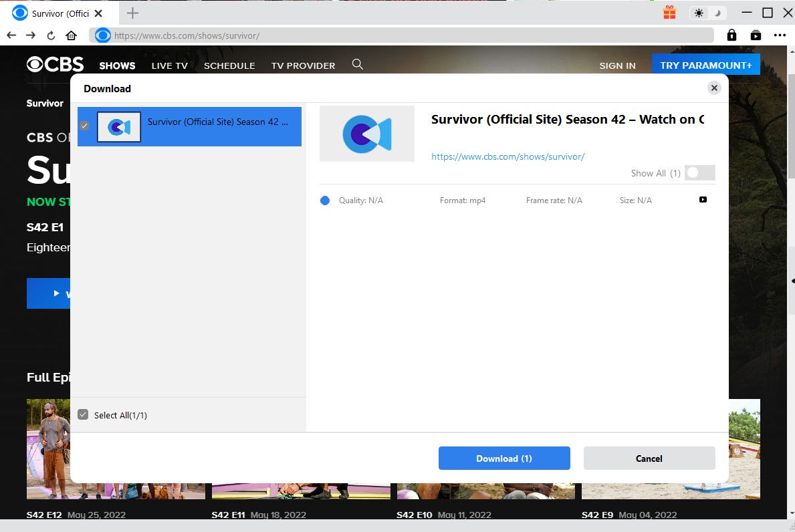The height and width of the screenshot is (532, 795).
Task: Uncheck the Survivor Season 42 item checkbox
Action: (x=84, y=126)
